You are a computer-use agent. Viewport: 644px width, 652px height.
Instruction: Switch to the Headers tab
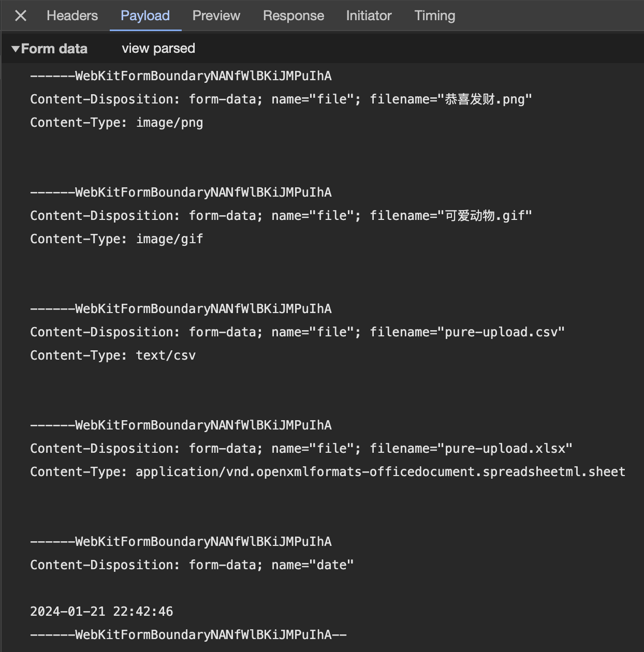click(72, 16)
